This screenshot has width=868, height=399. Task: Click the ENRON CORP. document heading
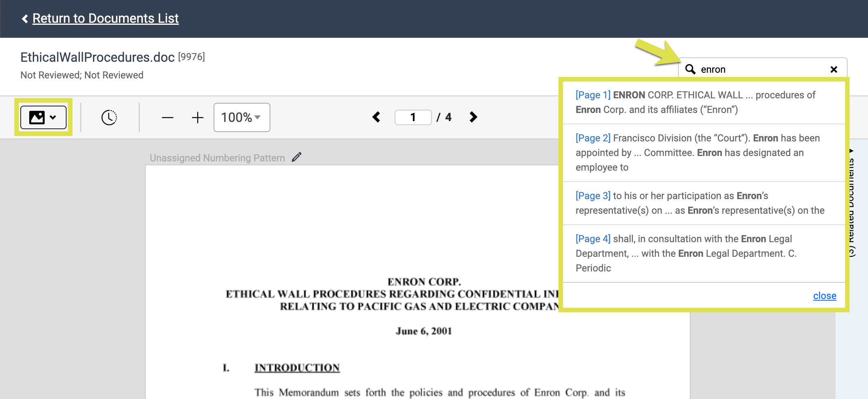click(424, 282)
